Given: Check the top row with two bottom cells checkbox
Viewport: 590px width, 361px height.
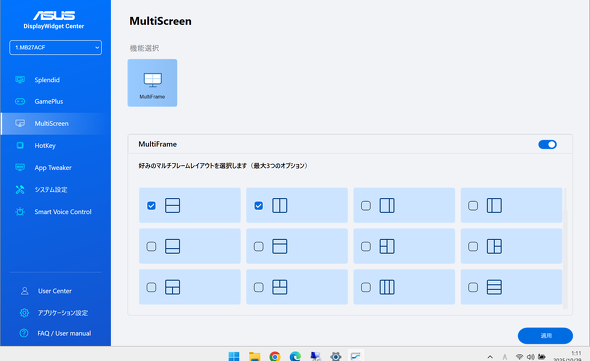Looking at the screenshot, I should coord(151,287).
